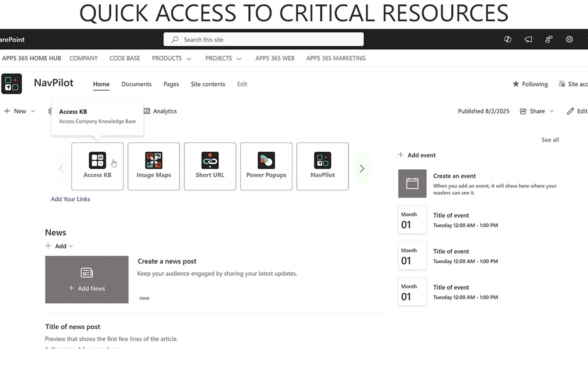The image size is (588, 368).
Task: Click the megaphone announcements icon
Action: click(x=528, y=39)
